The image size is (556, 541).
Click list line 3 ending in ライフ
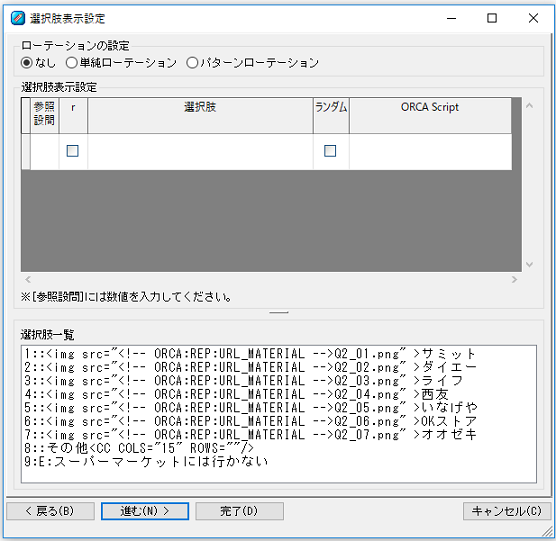(243, 380)
